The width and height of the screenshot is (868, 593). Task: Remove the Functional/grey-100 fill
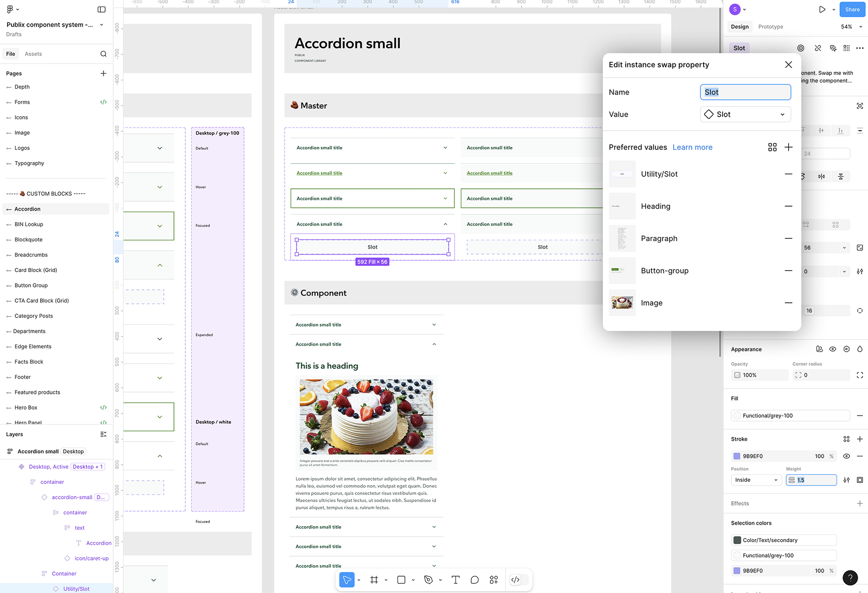[860, 416]
